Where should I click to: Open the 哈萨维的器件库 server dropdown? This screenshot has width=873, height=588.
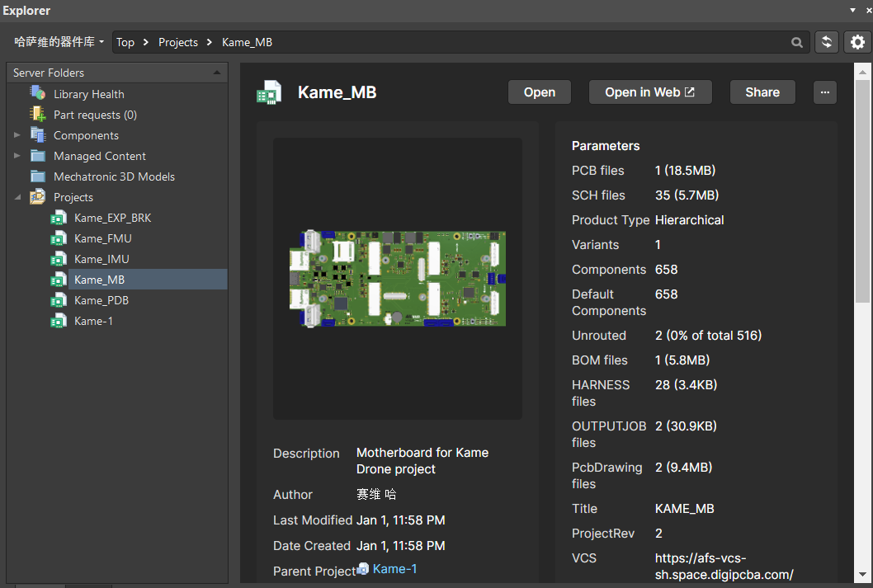59,42
